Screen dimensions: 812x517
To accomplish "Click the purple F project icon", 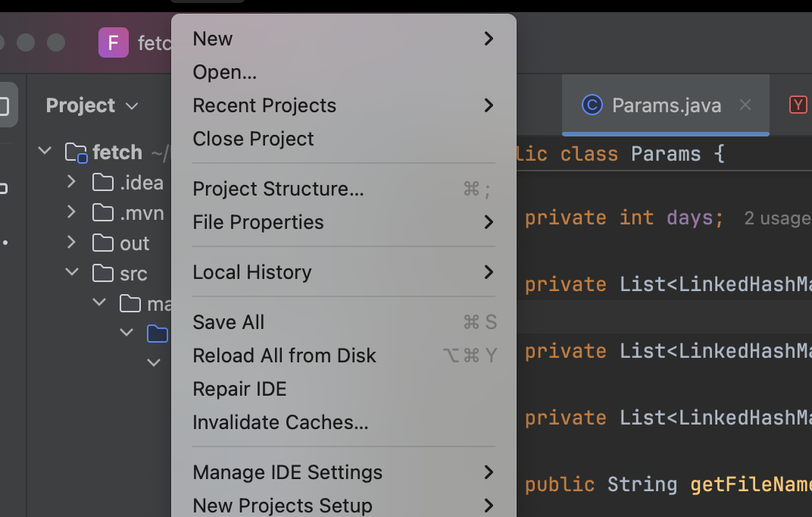I will 114,42.
